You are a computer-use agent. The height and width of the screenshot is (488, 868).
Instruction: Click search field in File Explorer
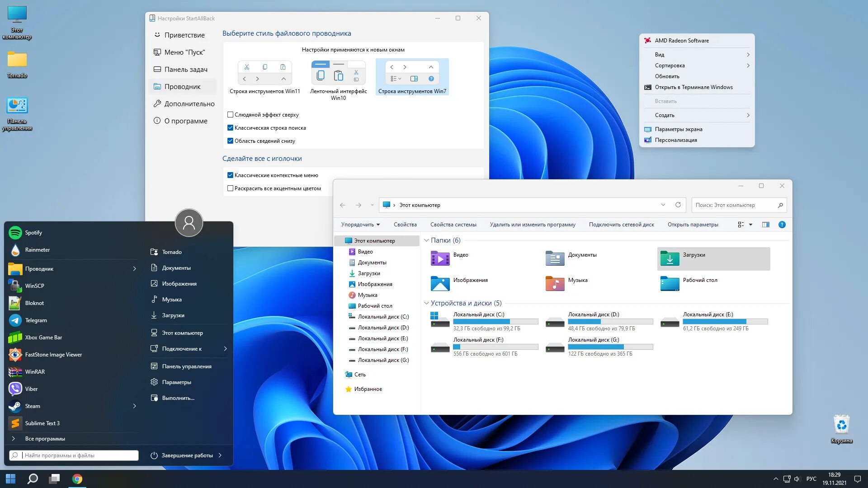[x=737, y=204]
